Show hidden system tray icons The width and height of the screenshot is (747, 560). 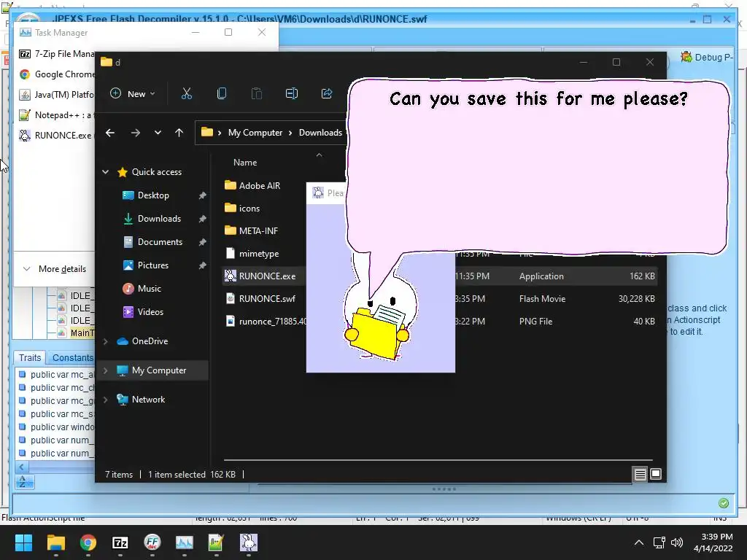(639, 542)
